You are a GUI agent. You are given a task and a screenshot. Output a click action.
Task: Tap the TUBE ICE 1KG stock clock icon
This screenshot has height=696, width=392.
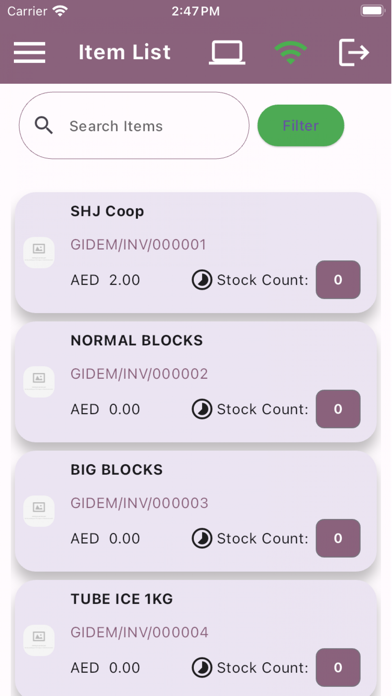202,668
